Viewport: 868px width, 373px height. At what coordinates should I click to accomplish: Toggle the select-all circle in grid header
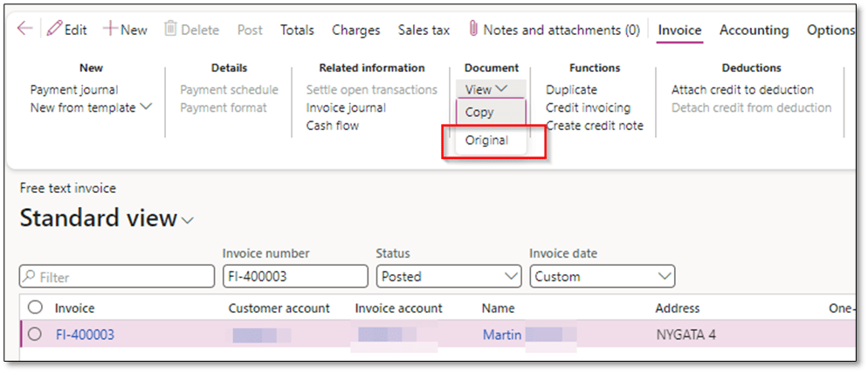tap(35, 307)
